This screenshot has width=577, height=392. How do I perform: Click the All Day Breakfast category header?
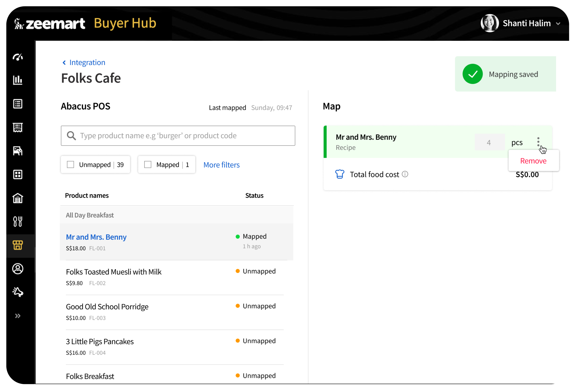pyautogui.click(x=177, y=215)
